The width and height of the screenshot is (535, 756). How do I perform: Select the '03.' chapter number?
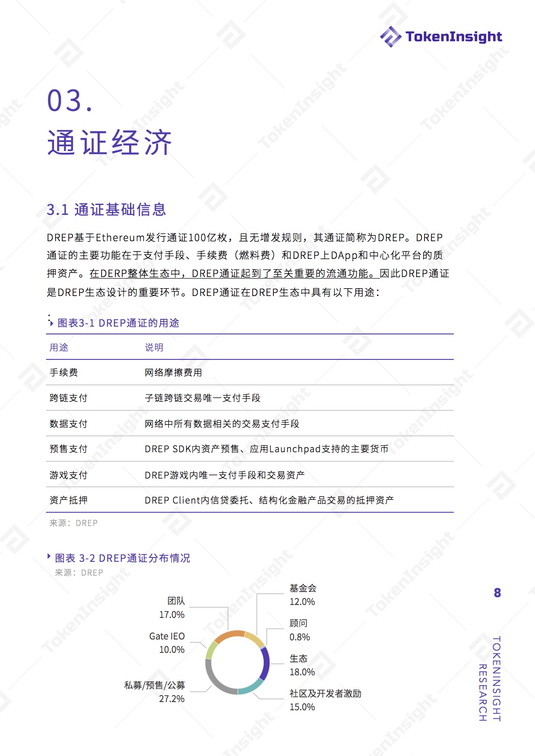pos(70,101)
